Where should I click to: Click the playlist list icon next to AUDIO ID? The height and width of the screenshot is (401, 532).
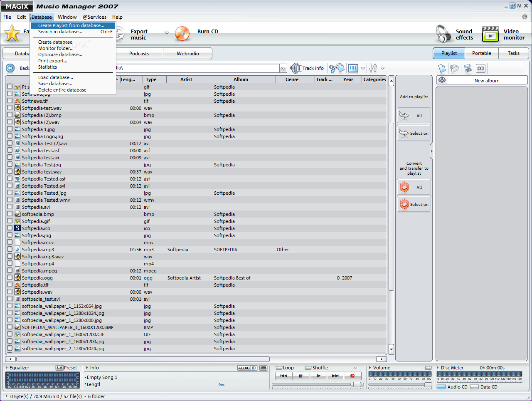pyautogui.click(x=263, y=368)
